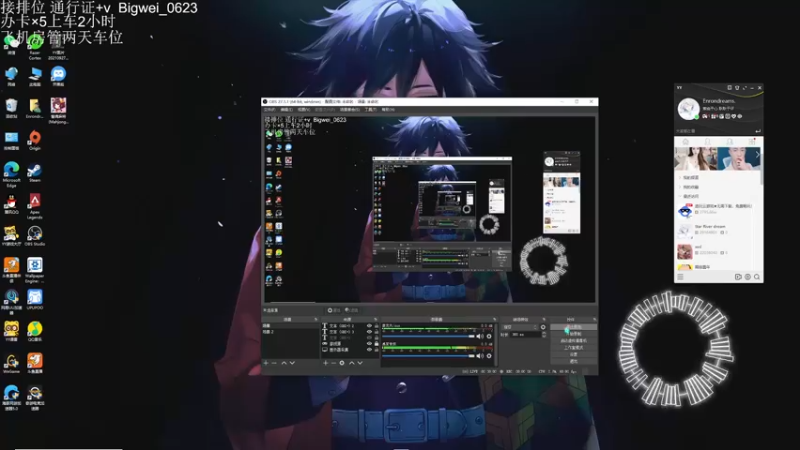Switch to the second contacts tab in YY window
This screenshot has height=450, width=800.
pos(707,141)
